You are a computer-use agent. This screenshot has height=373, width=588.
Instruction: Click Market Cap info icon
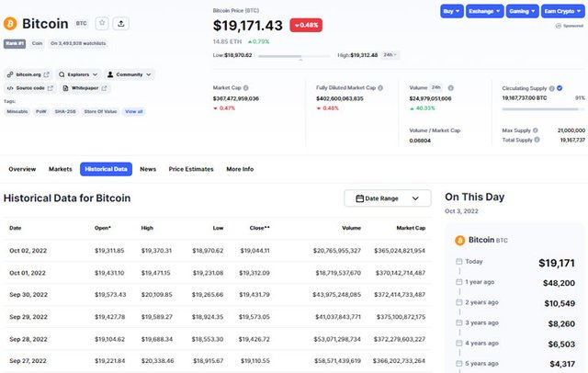coord(245,87)
